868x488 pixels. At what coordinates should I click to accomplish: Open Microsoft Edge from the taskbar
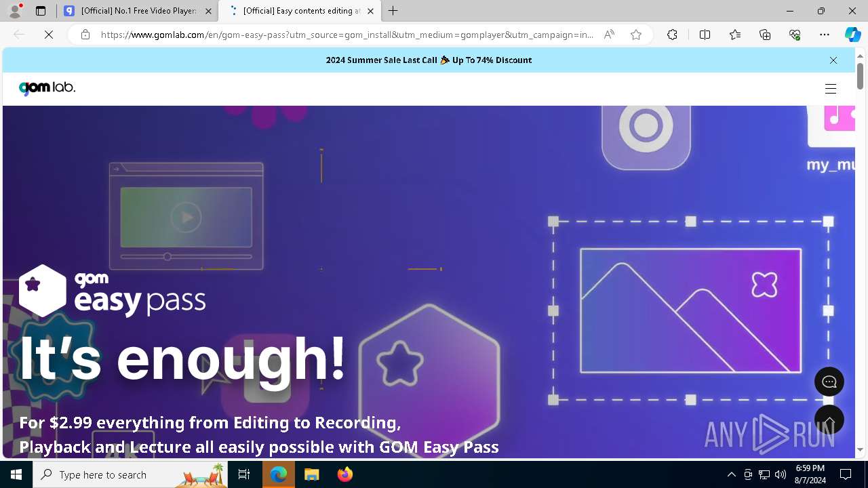pos(279,474)
